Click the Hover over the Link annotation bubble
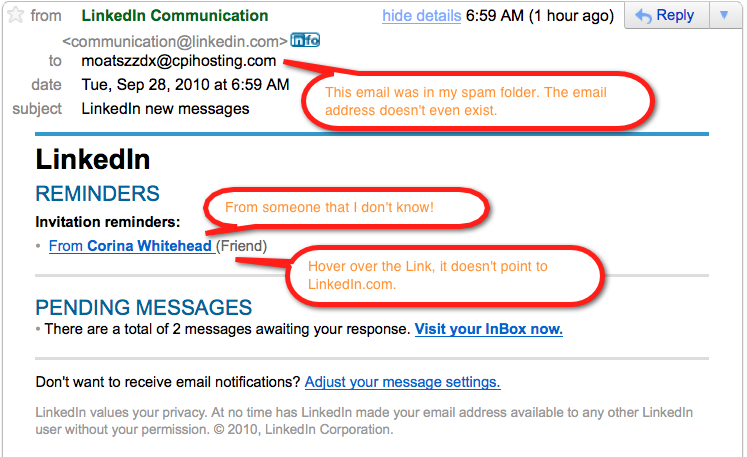Viewport: 747px width, 457px height. (445, 275)
